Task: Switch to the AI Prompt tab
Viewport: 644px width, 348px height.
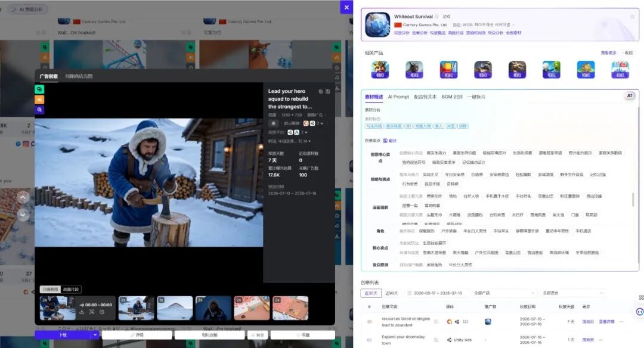Action: (x=398, y=97)
